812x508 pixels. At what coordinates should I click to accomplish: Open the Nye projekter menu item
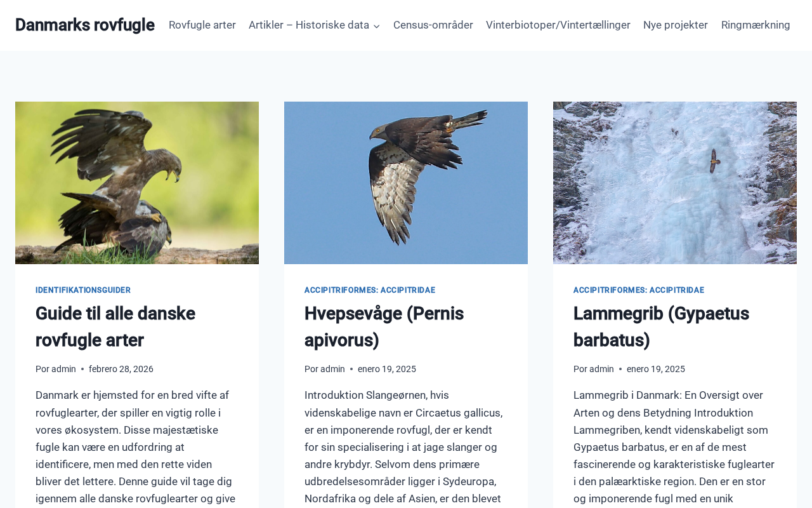click(x=676, y=25)
